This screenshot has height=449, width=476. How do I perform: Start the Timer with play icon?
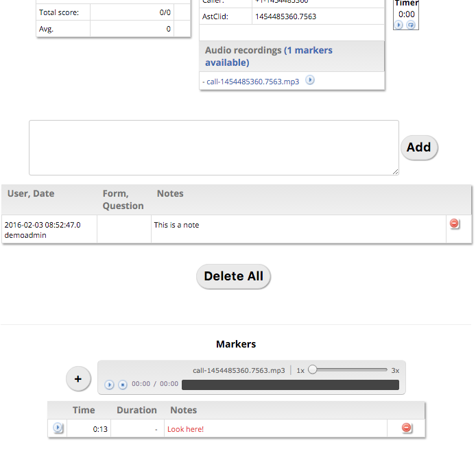[x=398, y=25]
